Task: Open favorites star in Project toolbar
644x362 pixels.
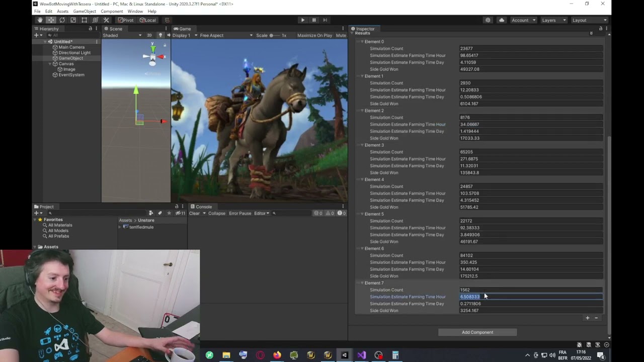Action: pyautogui.click(x=169, y=213)
